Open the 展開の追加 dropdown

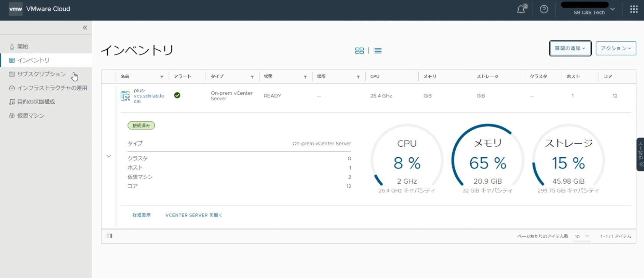(x=570, y=48)
